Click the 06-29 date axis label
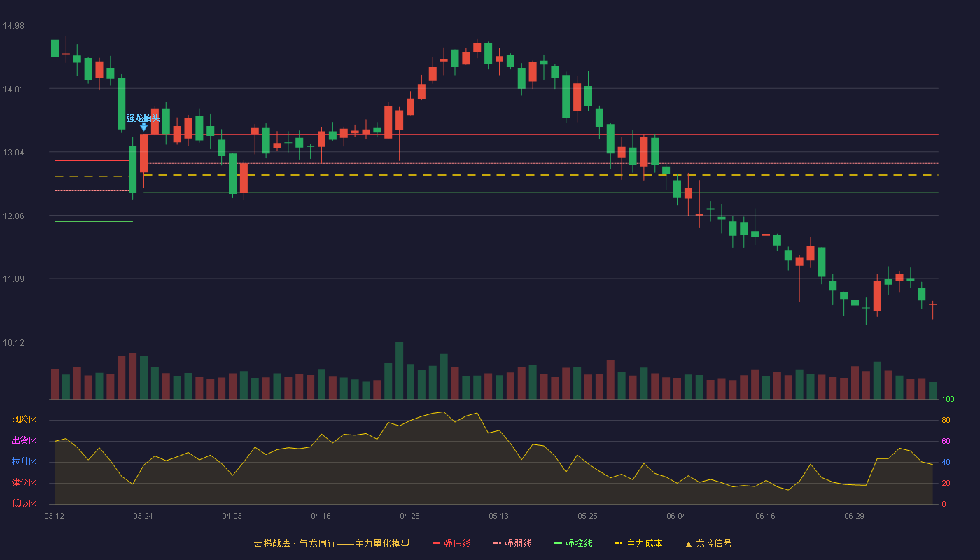980x560 pixels. click(854, 516)
